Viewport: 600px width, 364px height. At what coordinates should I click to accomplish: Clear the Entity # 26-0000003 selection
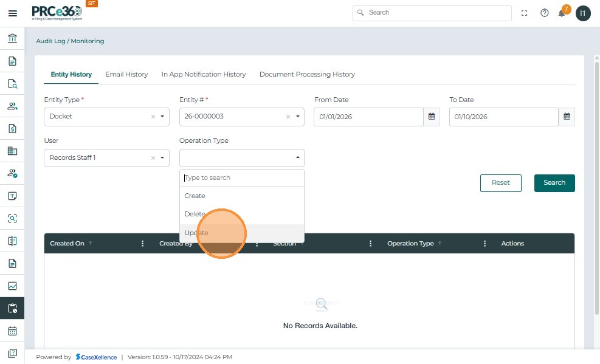coord(288,117)
